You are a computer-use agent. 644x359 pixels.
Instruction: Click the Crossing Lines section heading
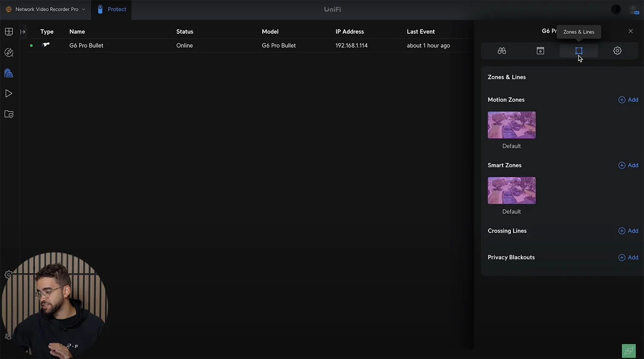point(507,231)
